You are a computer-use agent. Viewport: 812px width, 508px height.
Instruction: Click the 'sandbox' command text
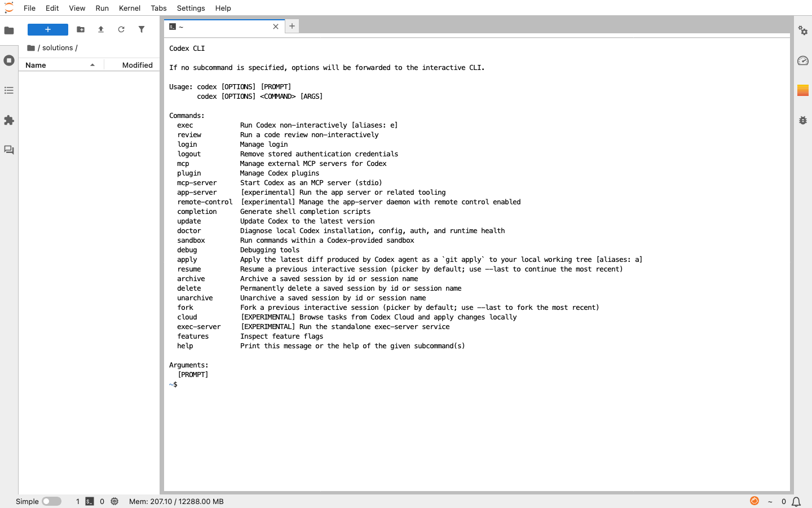tap(191, 240)
